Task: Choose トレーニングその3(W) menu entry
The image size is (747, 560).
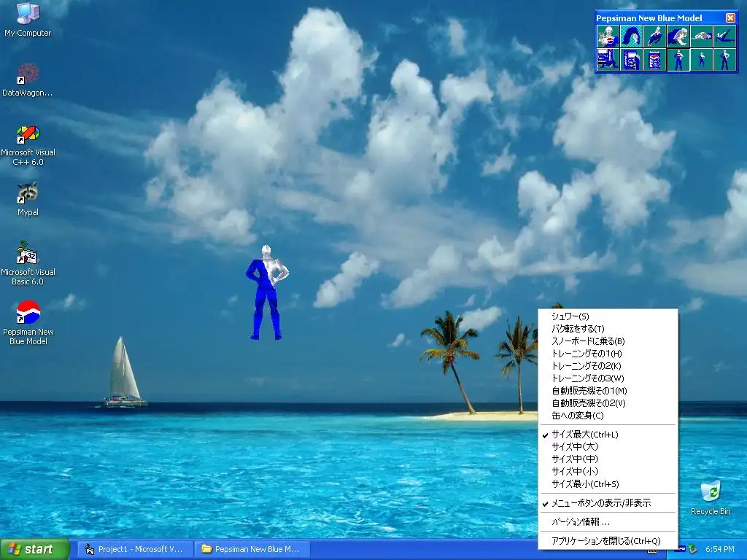Action: pos(608,378)
